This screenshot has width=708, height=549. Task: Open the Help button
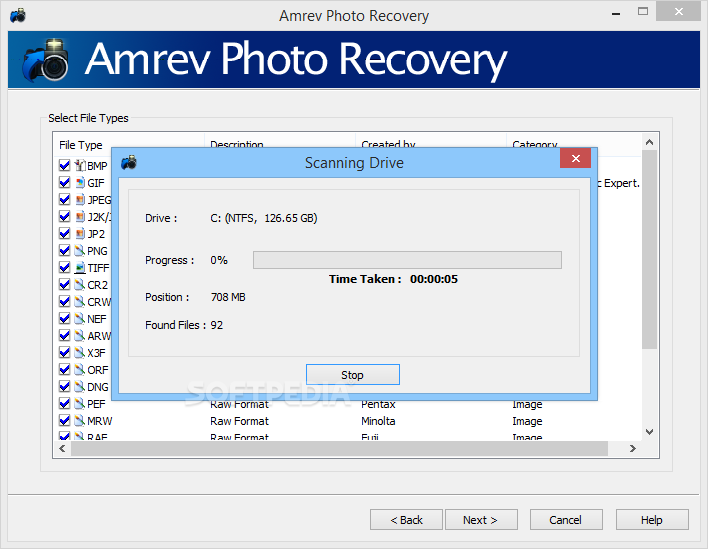pyautogui.click(x=652, y=520)
